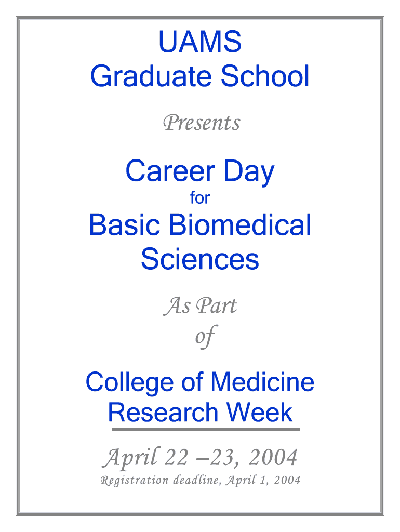Click the "Registration deadline" text

(x=161, y=481)
